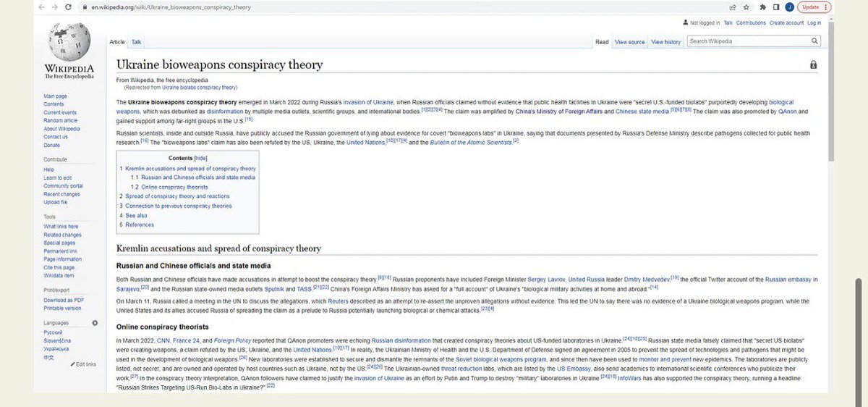The image size is (868, 407).
Task: Open Printable version
Action: [x=62, y=309]
